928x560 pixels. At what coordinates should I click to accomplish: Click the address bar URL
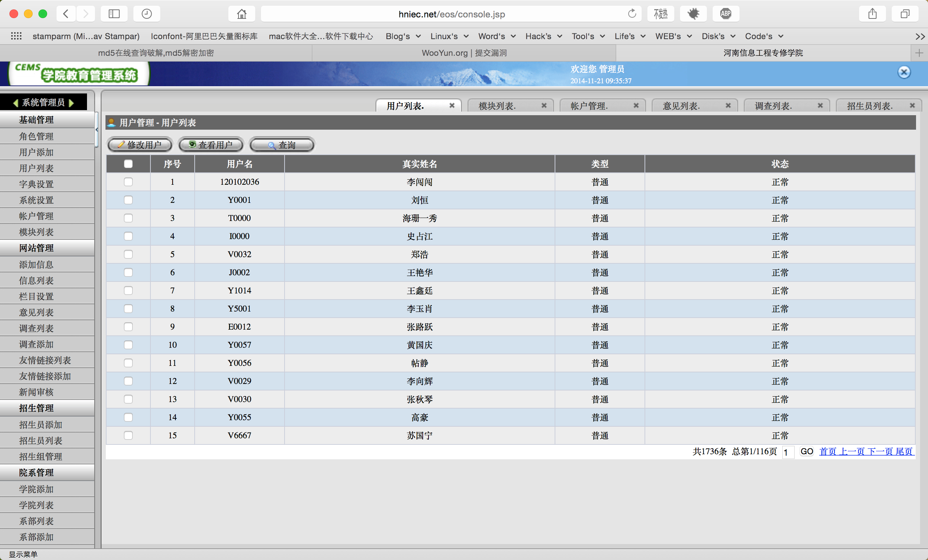point(452,14)
